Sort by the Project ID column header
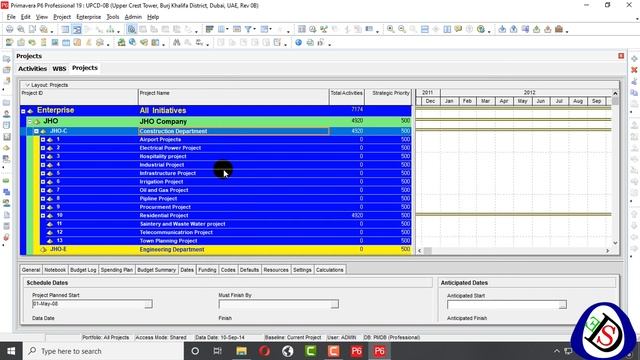 pyautogui.click(x=79, y=97)
